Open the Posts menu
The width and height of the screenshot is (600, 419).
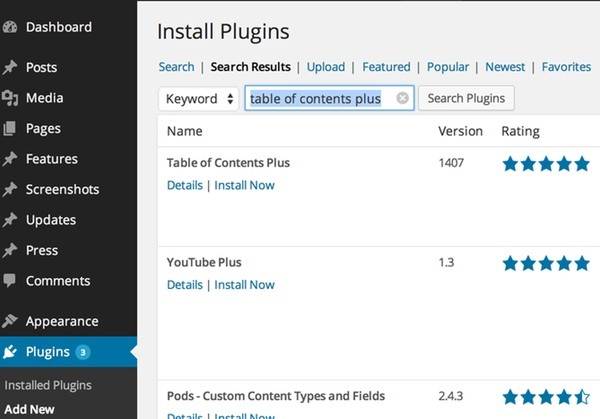pos(41,67)
